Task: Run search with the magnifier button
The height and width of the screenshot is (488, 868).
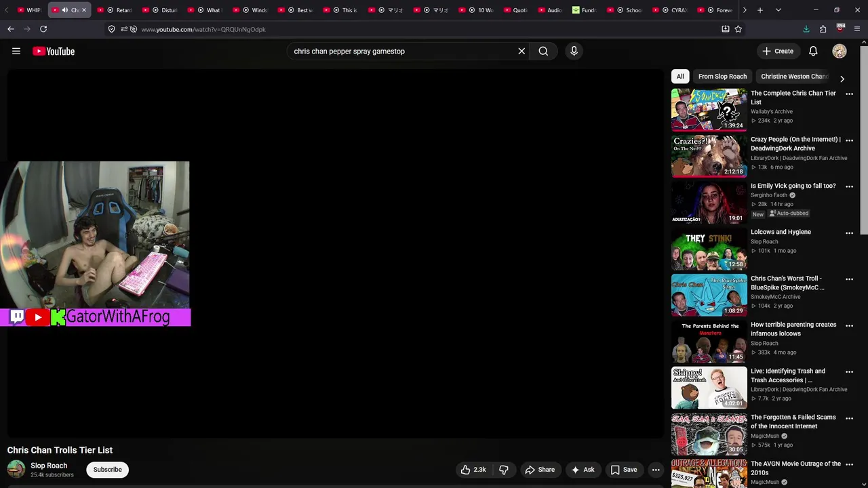Action: pos(543,51)
